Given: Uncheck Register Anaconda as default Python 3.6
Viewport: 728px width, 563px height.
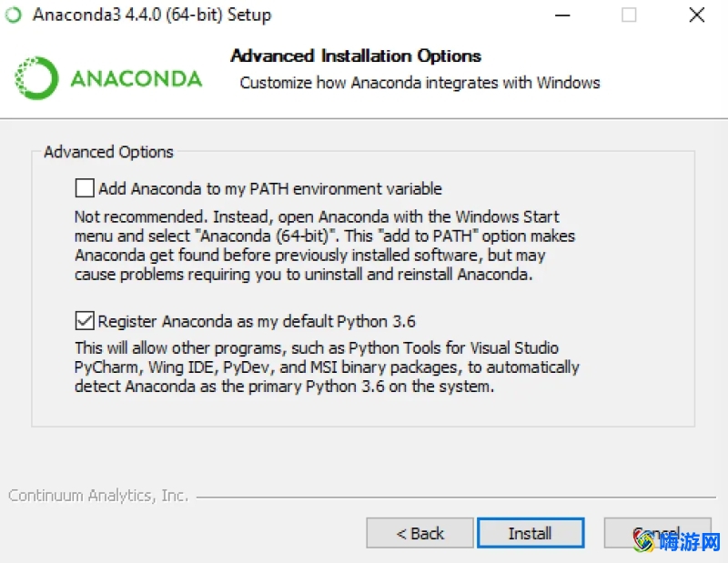Looking at the screenshot, I should click(85, 321).
